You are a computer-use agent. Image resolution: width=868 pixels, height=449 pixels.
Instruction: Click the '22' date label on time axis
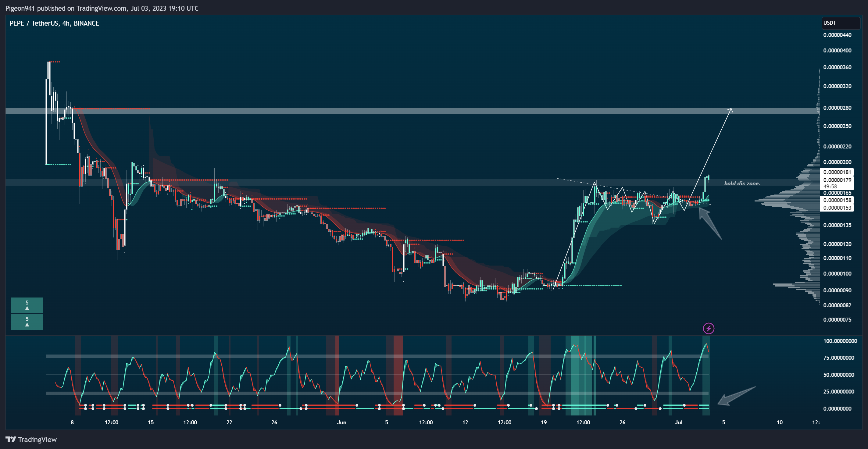click(229, 422)
